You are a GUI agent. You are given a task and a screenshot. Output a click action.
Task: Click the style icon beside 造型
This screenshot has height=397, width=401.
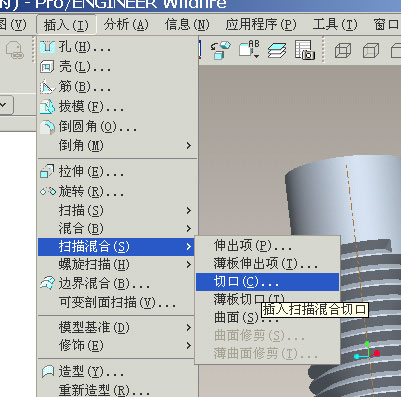coord(48,371)
